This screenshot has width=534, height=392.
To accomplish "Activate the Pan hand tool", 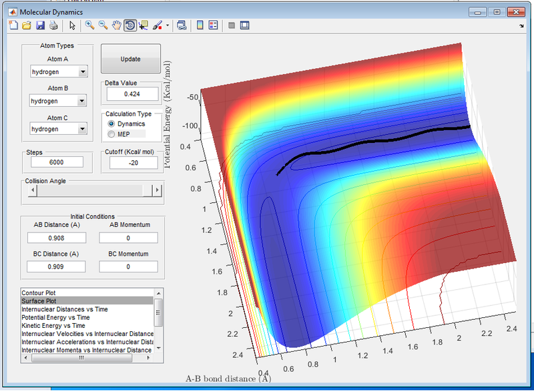I will 116,26.
